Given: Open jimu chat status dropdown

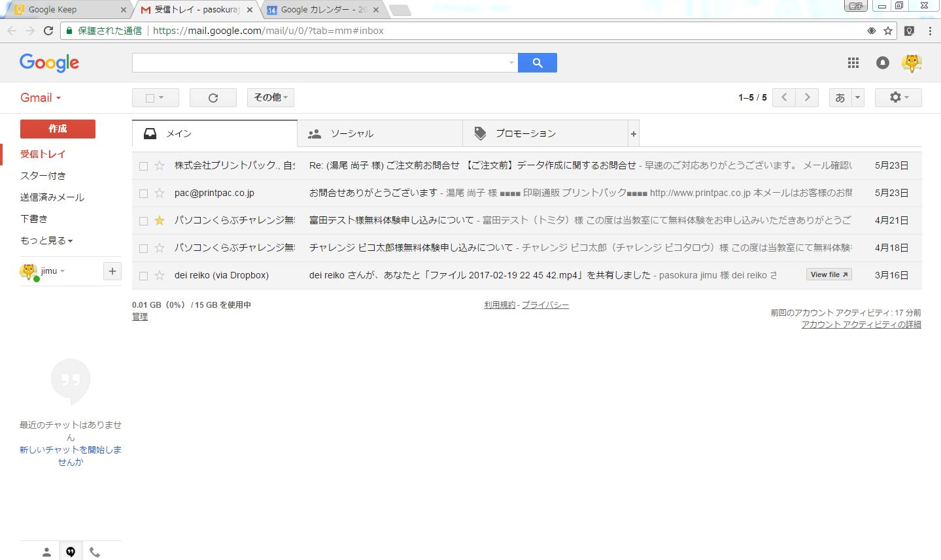Looking at the screenshot, I should tap(53, 271).
